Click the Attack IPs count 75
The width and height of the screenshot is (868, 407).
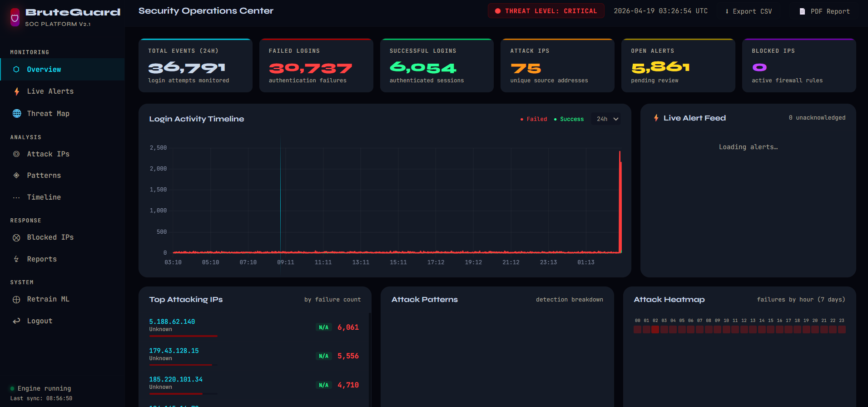(526, 68)
